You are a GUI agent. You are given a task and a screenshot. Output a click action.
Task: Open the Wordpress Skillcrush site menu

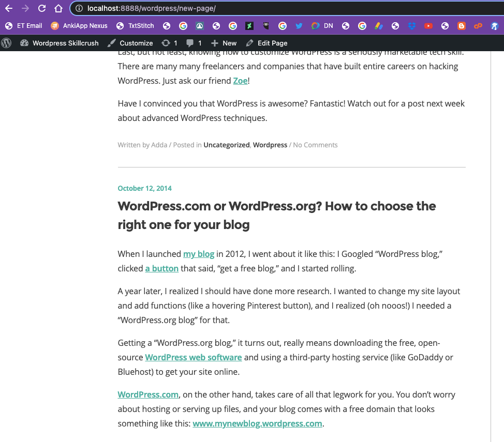[60, 43]
